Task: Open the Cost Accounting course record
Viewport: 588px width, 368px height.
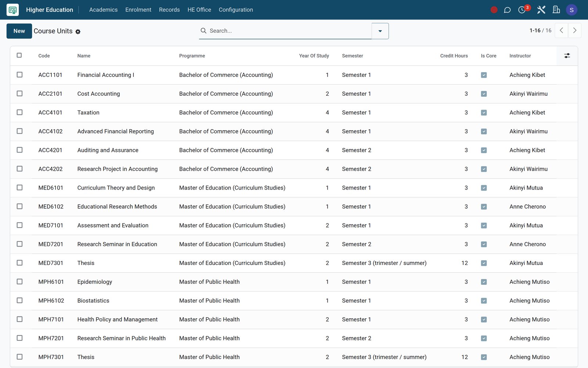Action: point(98,94)
